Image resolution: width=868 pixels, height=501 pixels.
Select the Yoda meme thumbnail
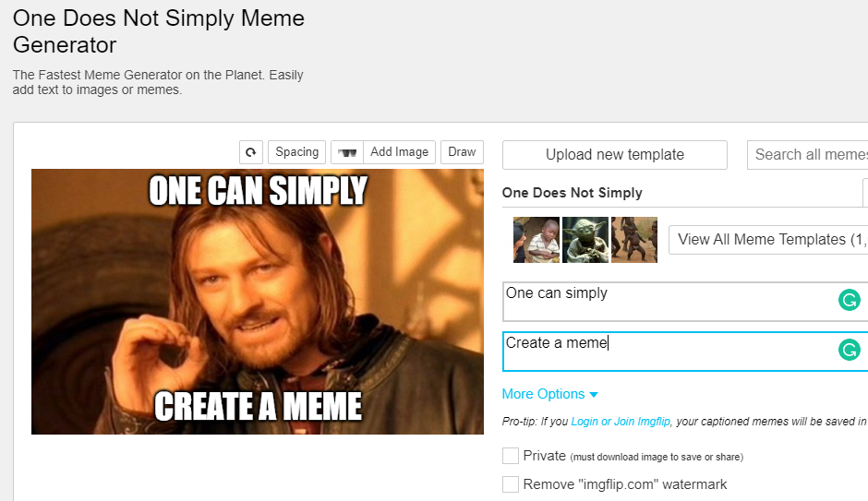(x=585, y=240)
